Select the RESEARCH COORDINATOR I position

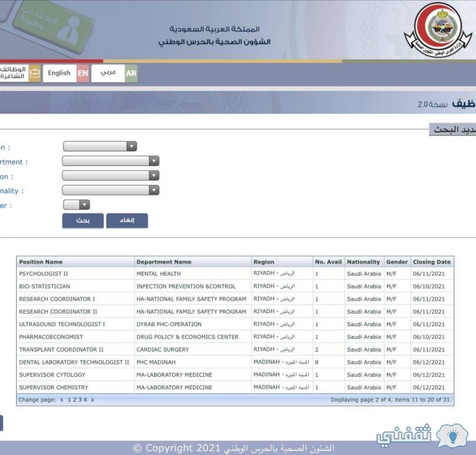click(x=57, y=299)
